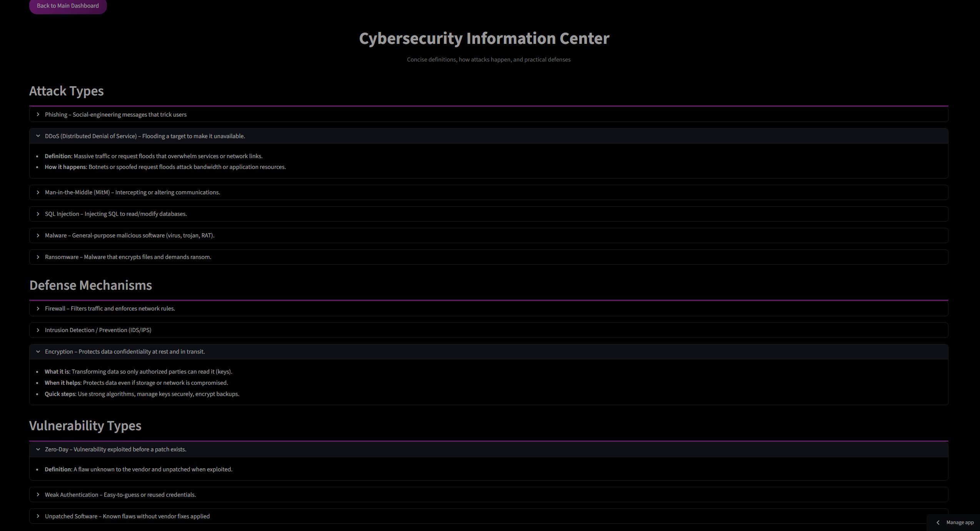Click chevron beside Unpatched Software
The height and width of the screenshot is (531, 980).
click(38, 516)
